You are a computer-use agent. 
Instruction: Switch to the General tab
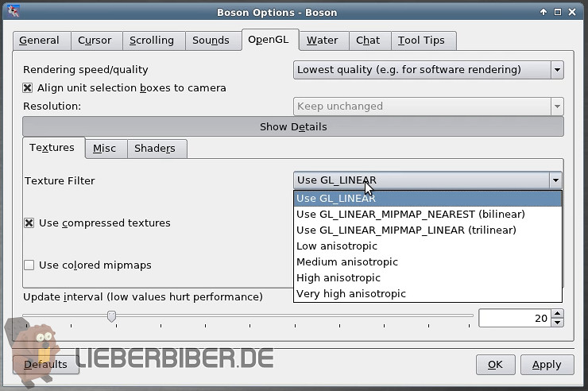click(41, 41)
